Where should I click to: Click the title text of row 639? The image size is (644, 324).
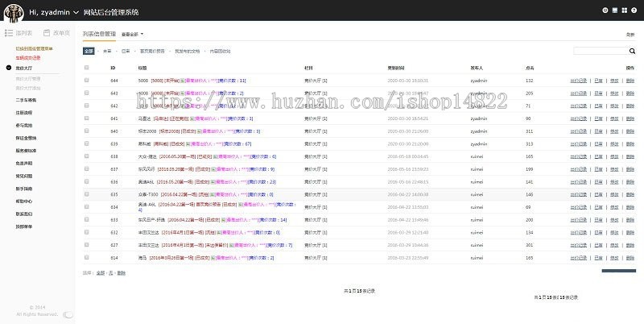145,144
